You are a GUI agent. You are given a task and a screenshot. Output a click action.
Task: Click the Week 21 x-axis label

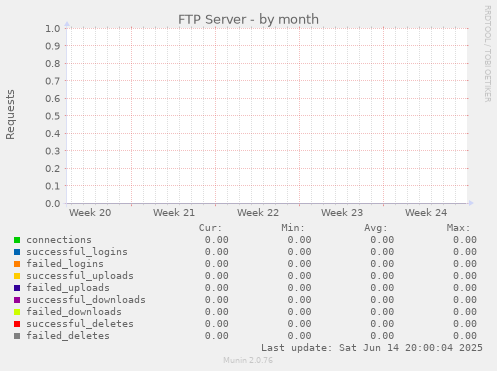tap(174, 212)
